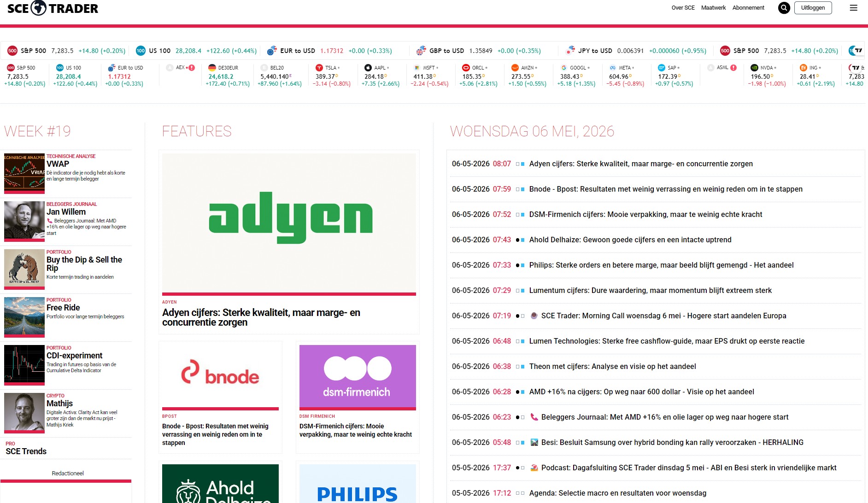Open the 06:48 Lumen Technologies headline

point(667,341)
